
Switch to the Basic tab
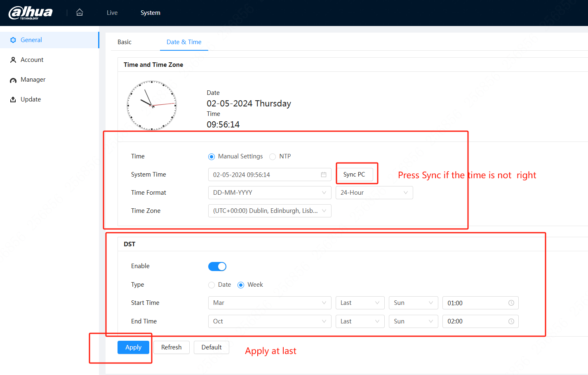[x=124, y=42]
